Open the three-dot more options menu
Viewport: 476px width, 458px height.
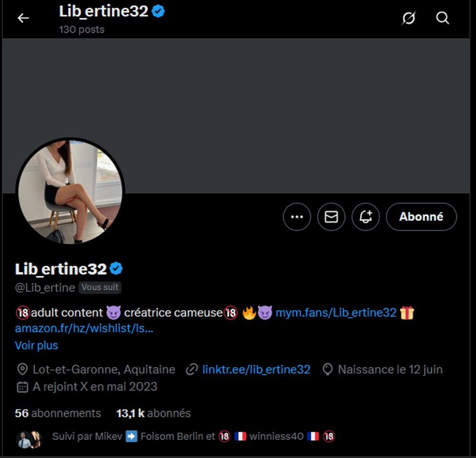pos(297,216)
